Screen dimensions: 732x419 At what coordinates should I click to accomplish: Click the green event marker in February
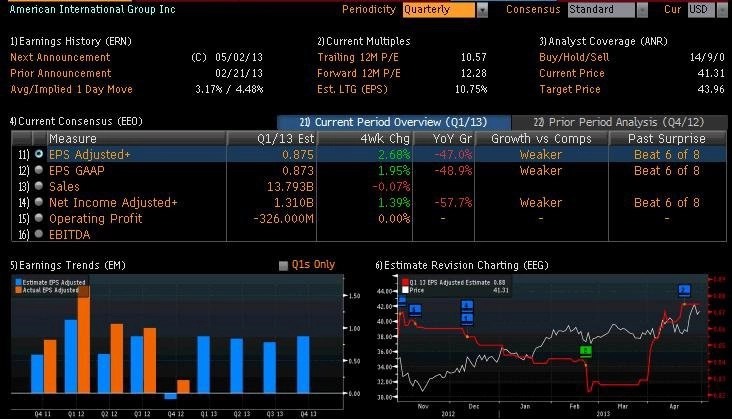click(585, 350)
